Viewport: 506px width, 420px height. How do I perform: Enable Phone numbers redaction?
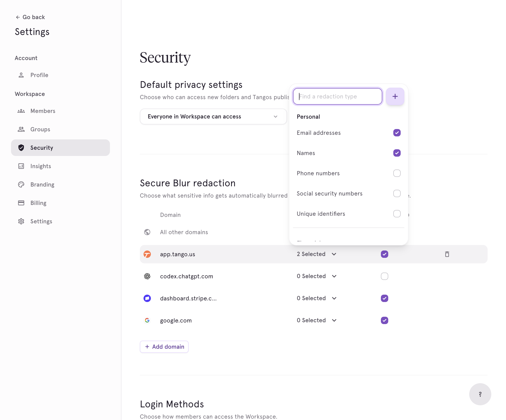click(397, 173)
